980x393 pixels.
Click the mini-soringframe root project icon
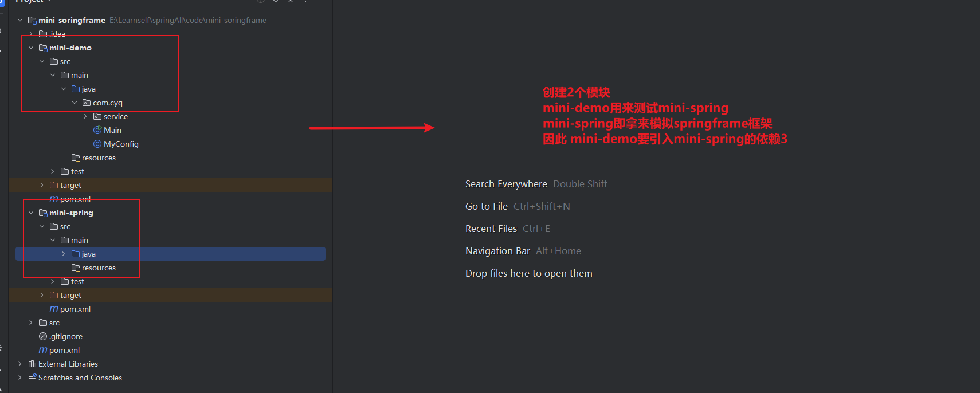click(x=32, y=20)
